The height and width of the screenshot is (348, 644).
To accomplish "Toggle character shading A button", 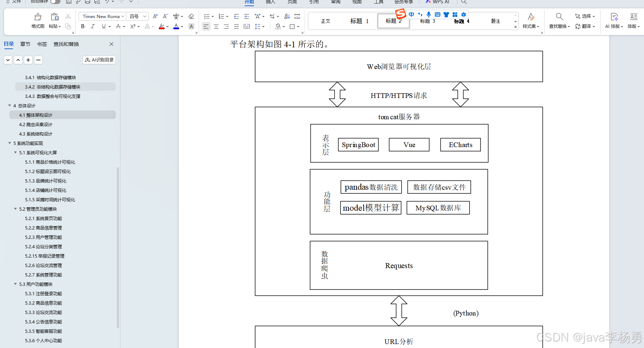I will coord(191,26).
